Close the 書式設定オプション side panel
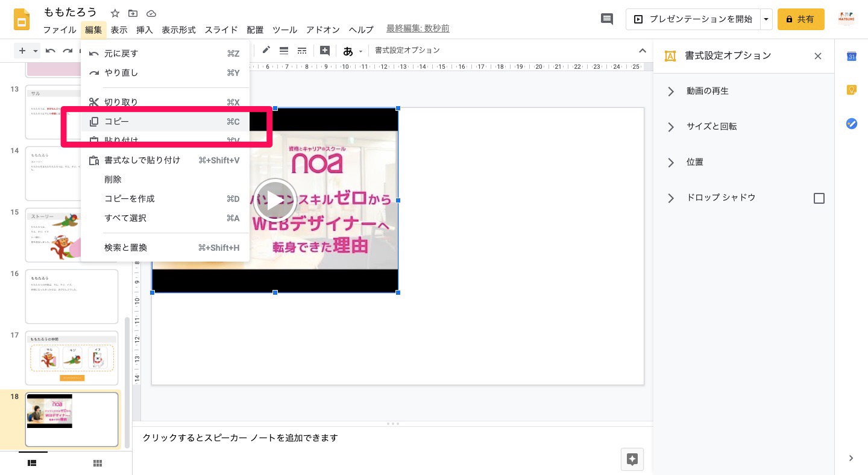 818,56
